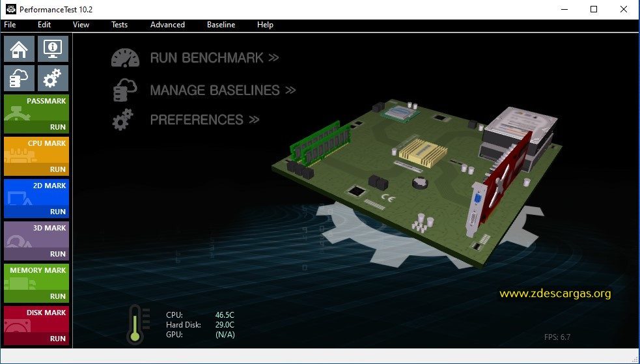Run the 2D Mark test
Screen dimensions: 640x364
click(x=57, y=212)
